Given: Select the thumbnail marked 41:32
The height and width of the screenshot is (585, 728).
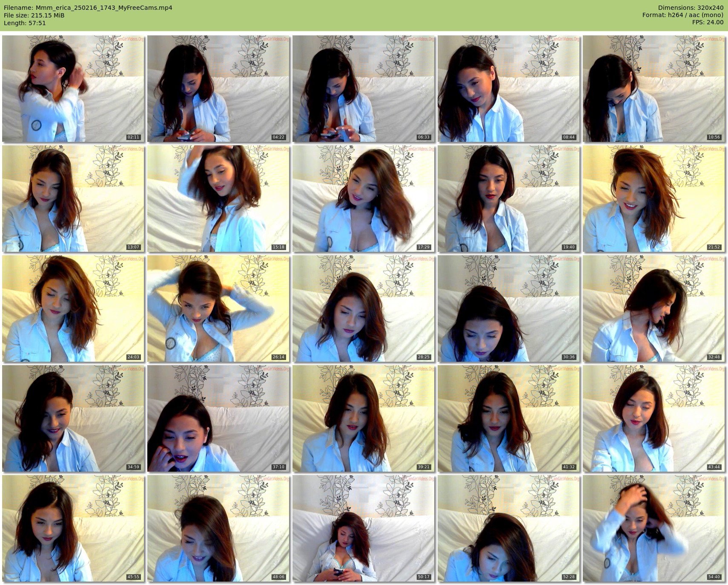Looking at the screenshot, I should (x=509, y=418).
